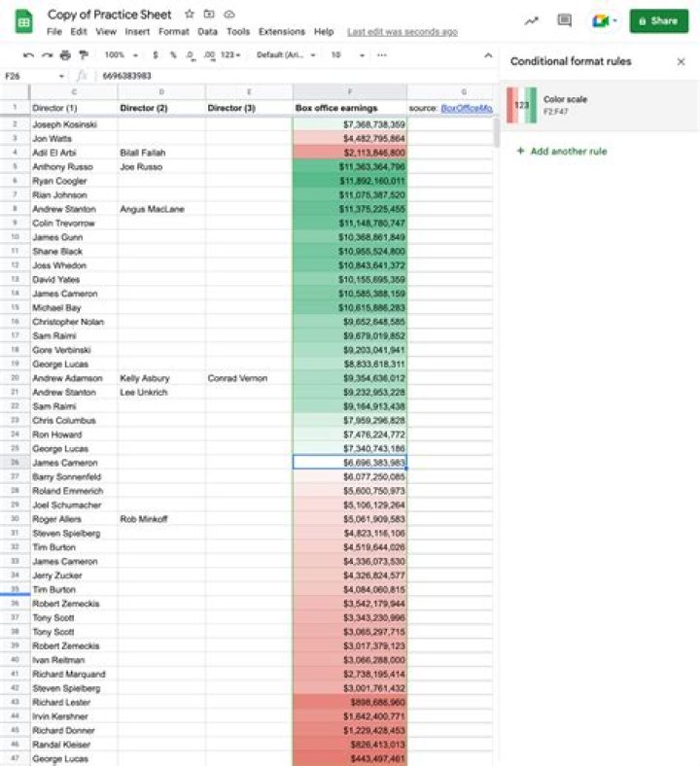Click the print icon in toolbar
The image size is (700, 766).
(65, 55)
